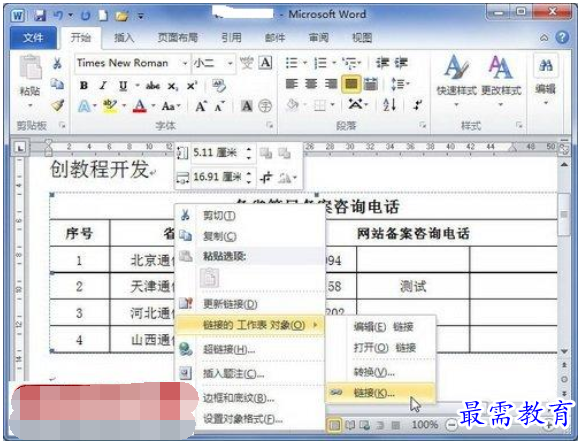
Task: Expand the Paragraph group dialog launcher
Action: point(422,125)
